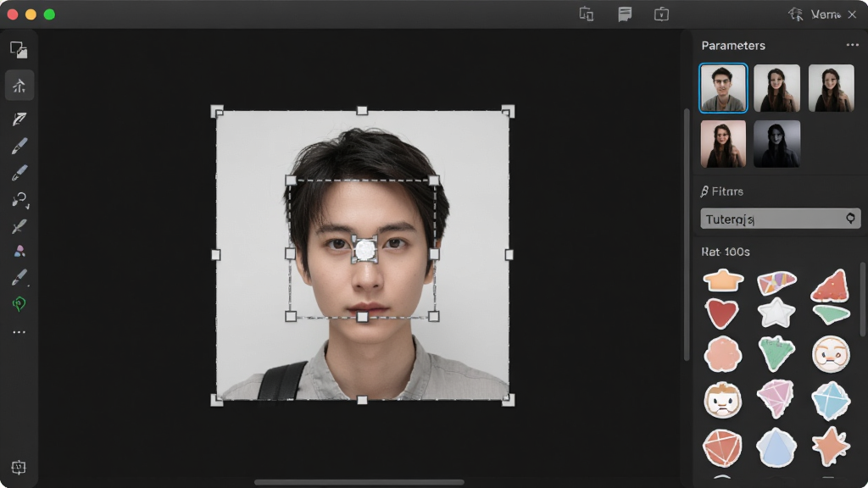Click the horizontal scrollbar below the canvas
The height and width of the screenshot is (488, 868).
pyautogui.click(x=359, y=482)
